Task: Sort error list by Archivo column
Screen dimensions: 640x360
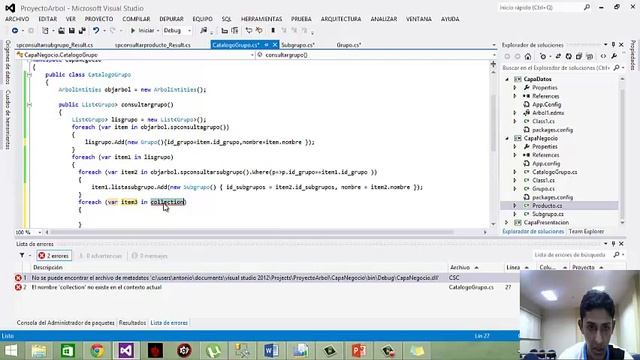Action: click(464, 268)
